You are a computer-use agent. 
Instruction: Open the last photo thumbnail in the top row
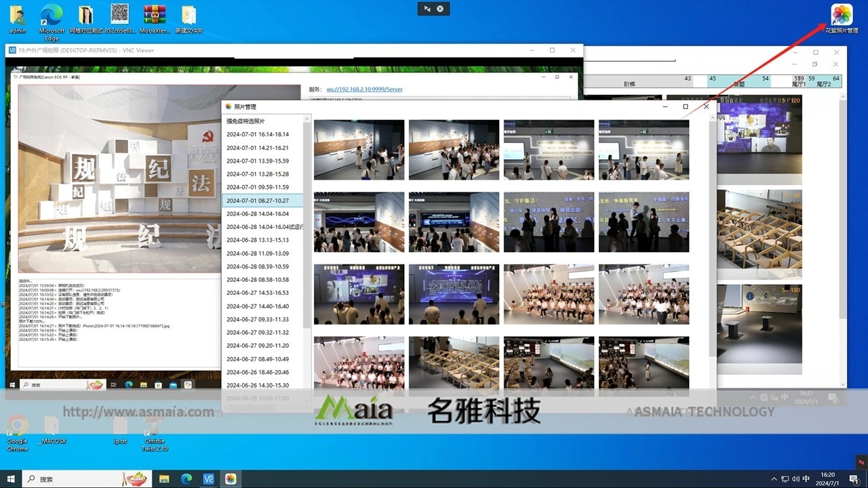pyautogui.click(x=644, y=150)
